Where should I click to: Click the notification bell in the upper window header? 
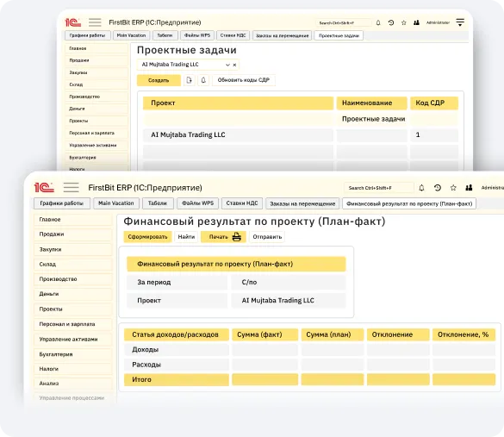[x=378, y=22]
